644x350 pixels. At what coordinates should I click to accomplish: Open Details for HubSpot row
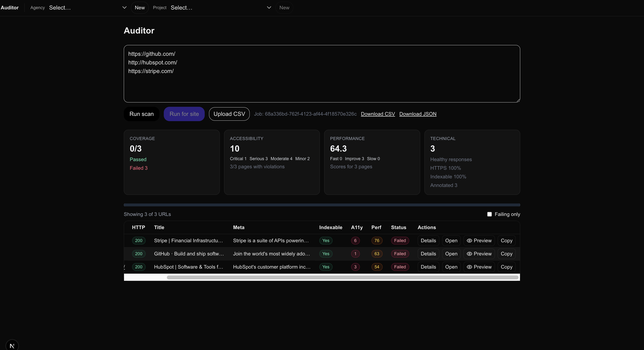point(428,267)
